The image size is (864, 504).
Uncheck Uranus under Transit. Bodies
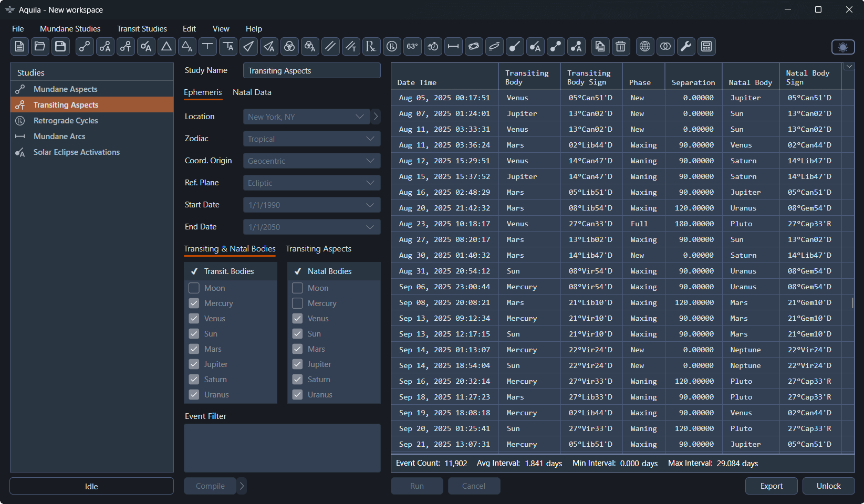[194, 395]
